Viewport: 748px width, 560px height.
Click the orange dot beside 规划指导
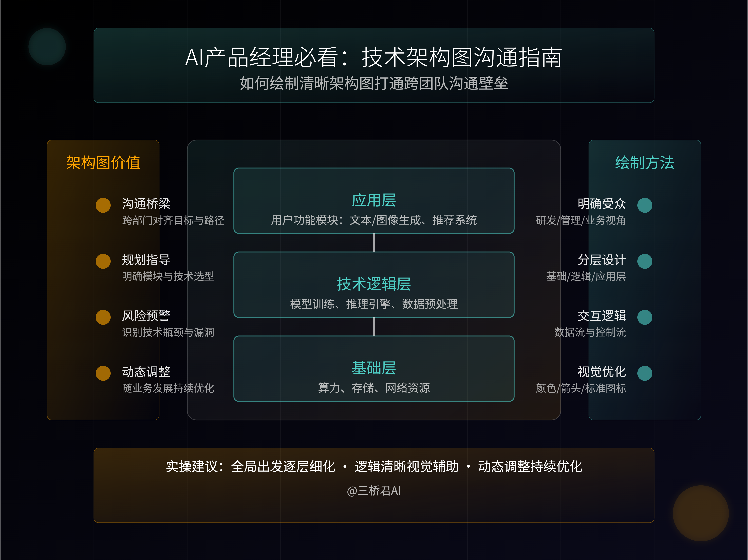(103, 261)
